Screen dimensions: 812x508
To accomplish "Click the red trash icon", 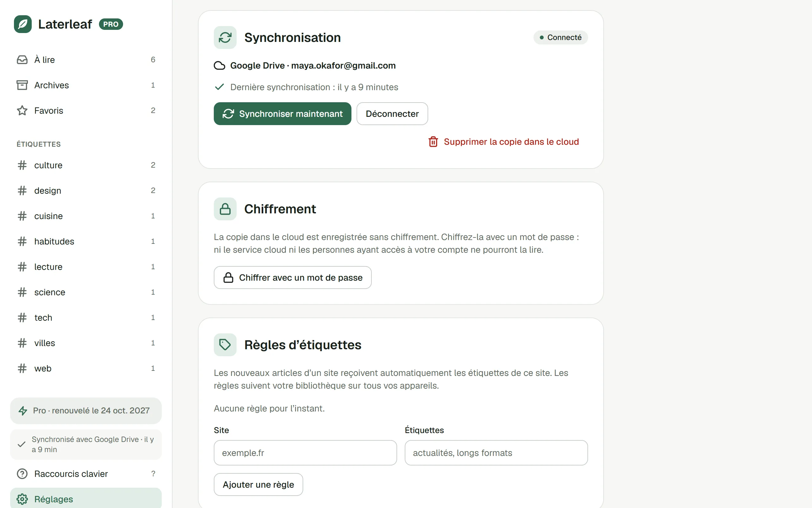I will (x=433, y=142).
